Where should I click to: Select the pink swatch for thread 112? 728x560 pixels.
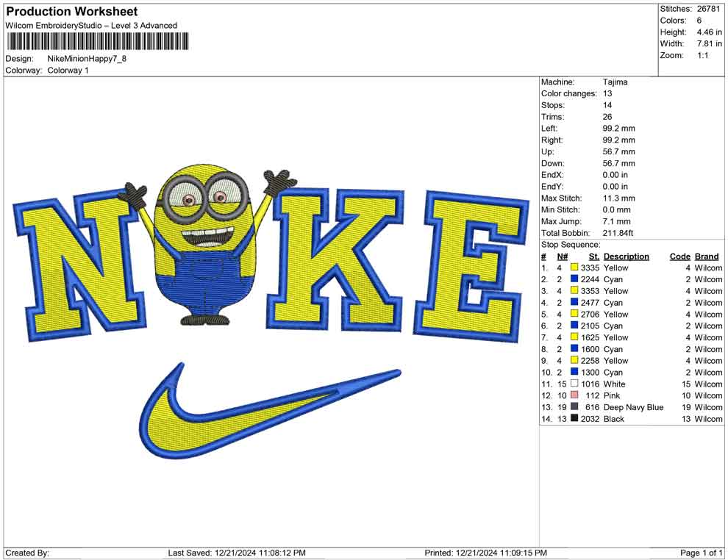574,395
